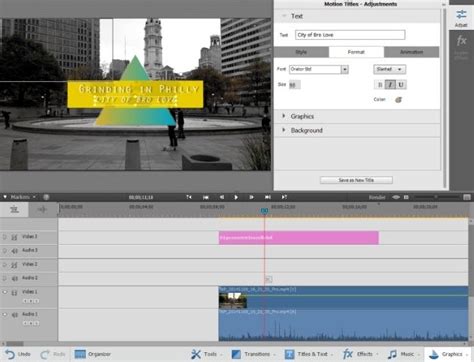Click the title Text input field
The width and height of the screenshot is (474, 362).
pyautogui.click(x=350, y=35)
